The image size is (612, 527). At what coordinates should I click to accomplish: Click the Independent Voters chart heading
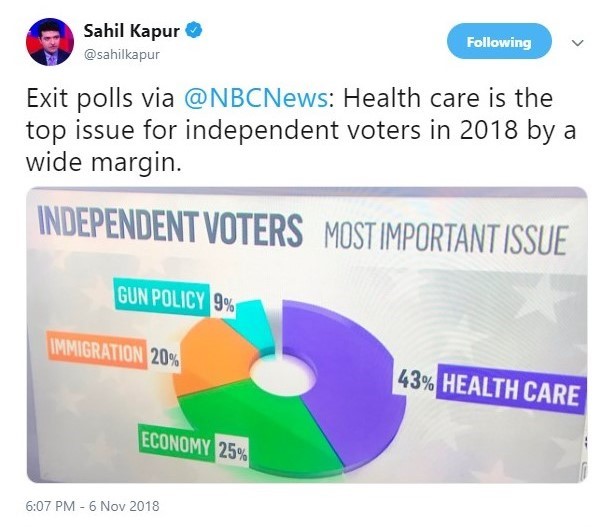[171, 227]
